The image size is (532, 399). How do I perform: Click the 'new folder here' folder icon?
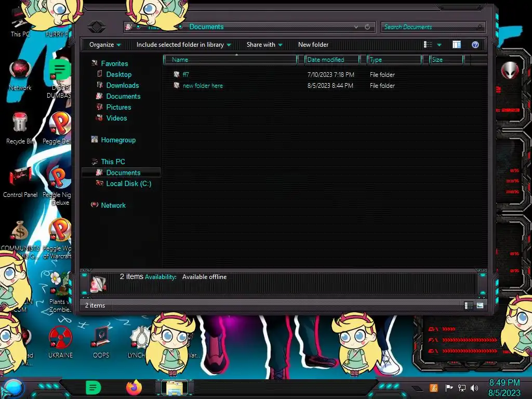pyautogui.click(x=177, y=86)
